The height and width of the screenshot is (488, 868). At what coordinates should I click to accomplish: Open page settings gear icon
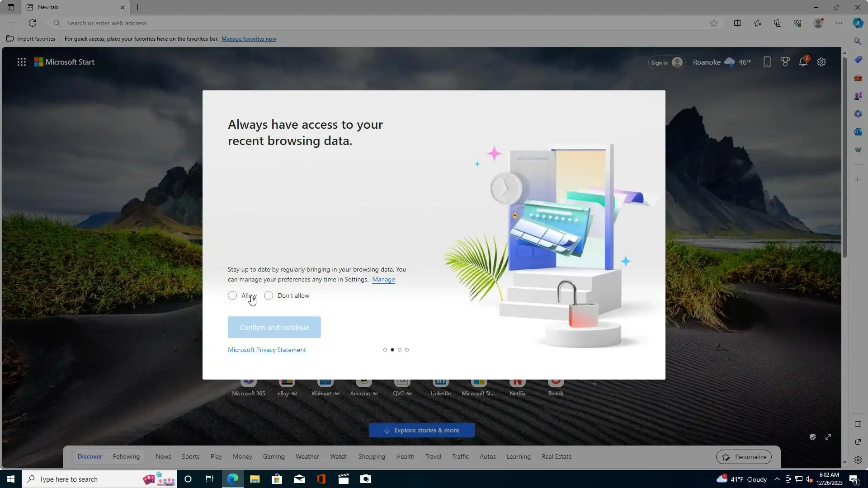[821, 62]
